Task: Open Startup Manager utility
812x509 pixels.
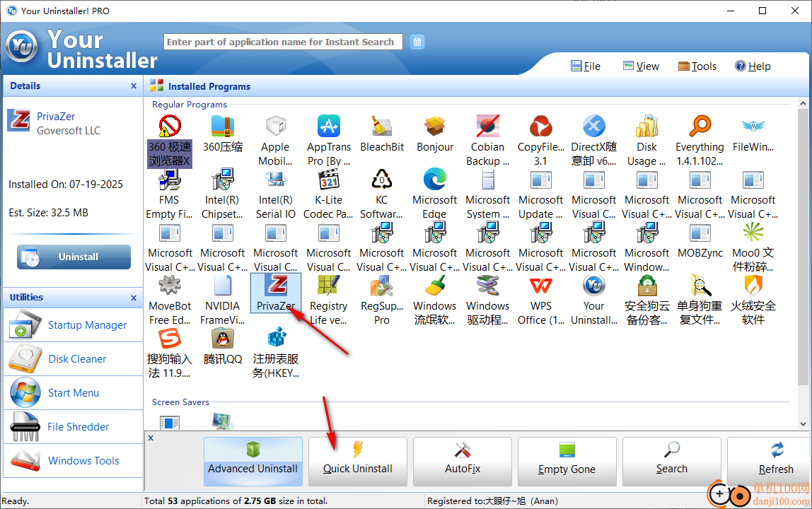Action: (x=73, y=324)
